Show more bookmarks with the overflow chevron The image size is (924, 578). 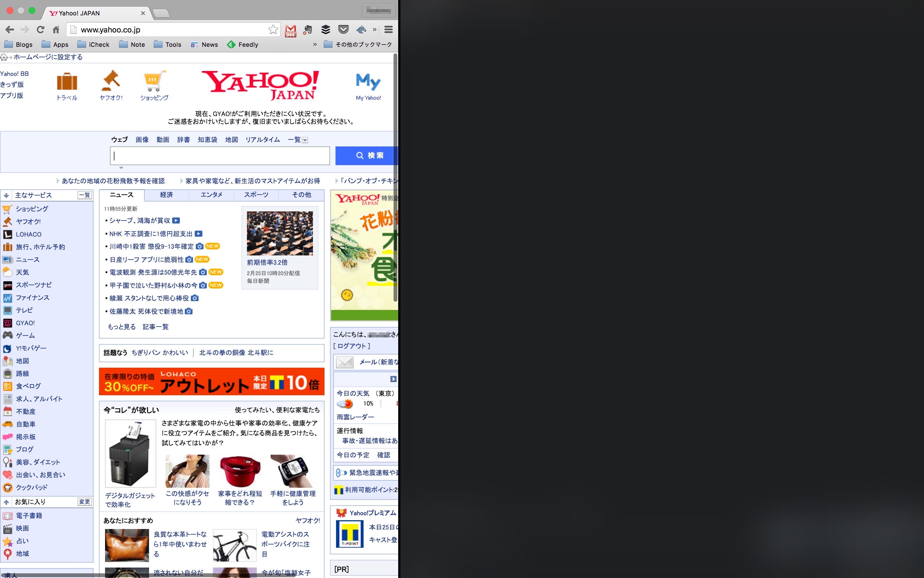[315, 44]
